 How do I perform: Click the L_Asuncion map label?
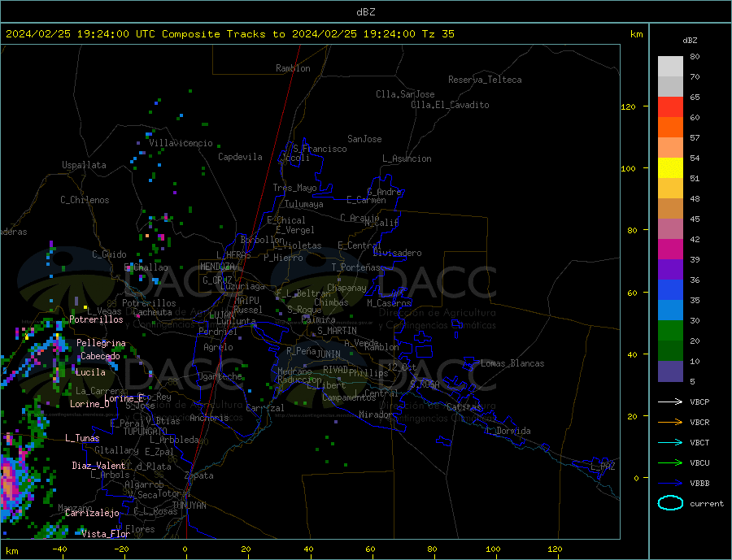click(x=407, y=158)
